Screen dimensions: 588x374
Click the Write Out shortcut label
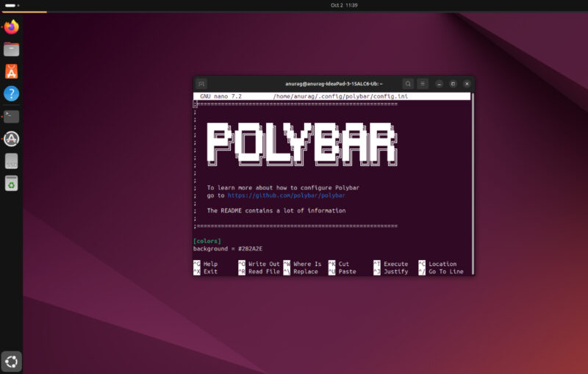point(264,265)
